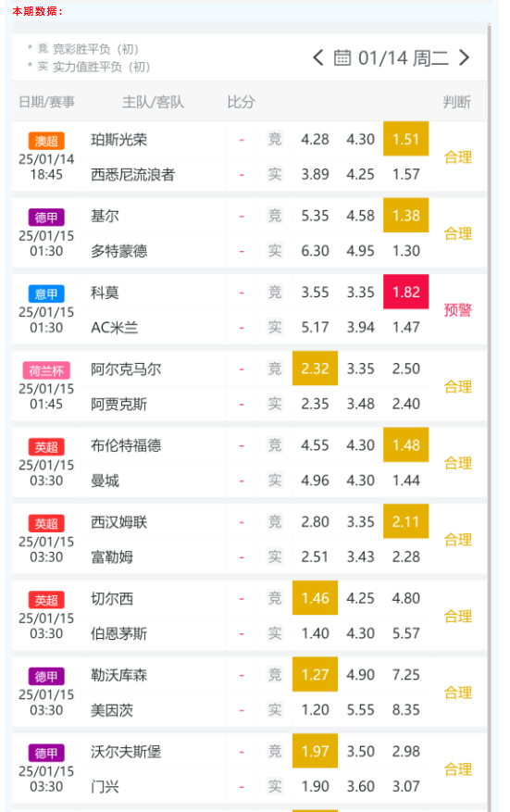This screenshot has height=812, width=510.
Task: Click the 01/14 周二 date label
Action: [404, 58]
